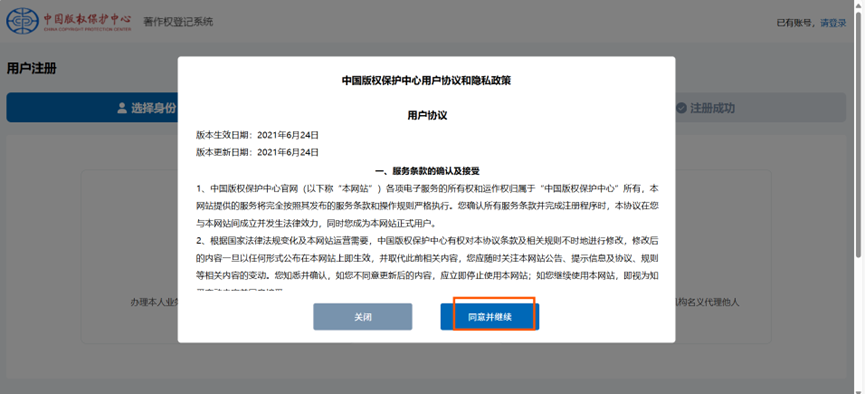Click the 用户协议 heading in the dialog
The height and width of the screenshot is (394, 865).
[x=426, y=116]
